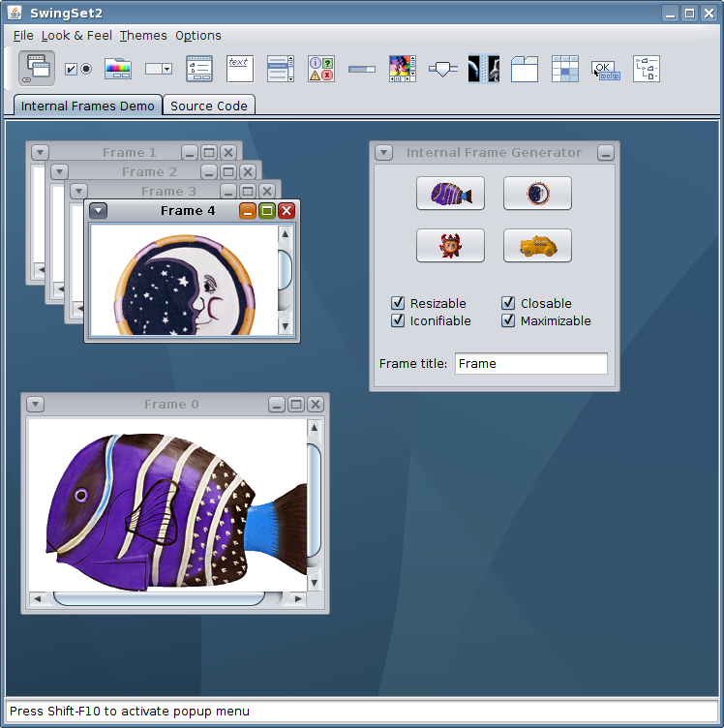Open the Internal Frame Generator menu arrow
The image size is (724, 728).
point(384,152)
